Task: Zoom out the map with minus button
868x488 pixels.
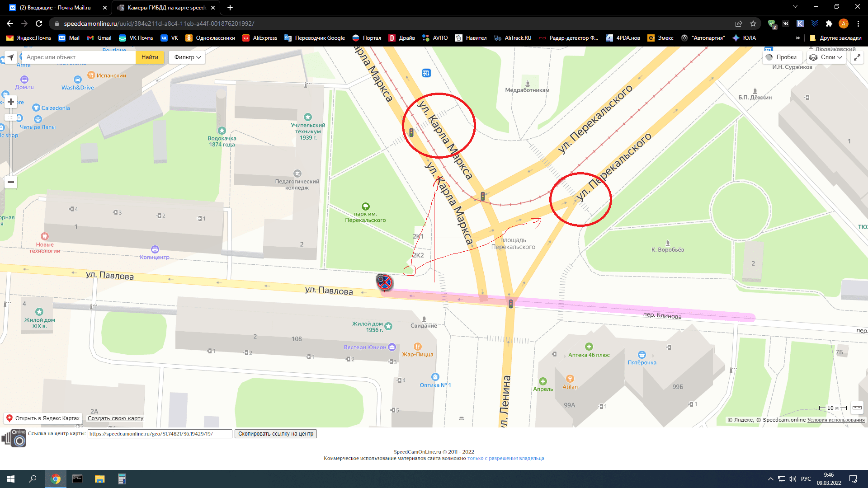Action: (11, 182)
